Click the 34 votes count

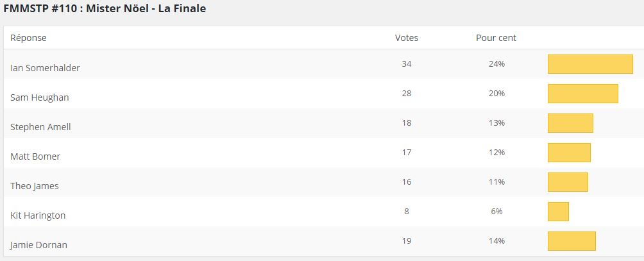click(x=406, y=64)
